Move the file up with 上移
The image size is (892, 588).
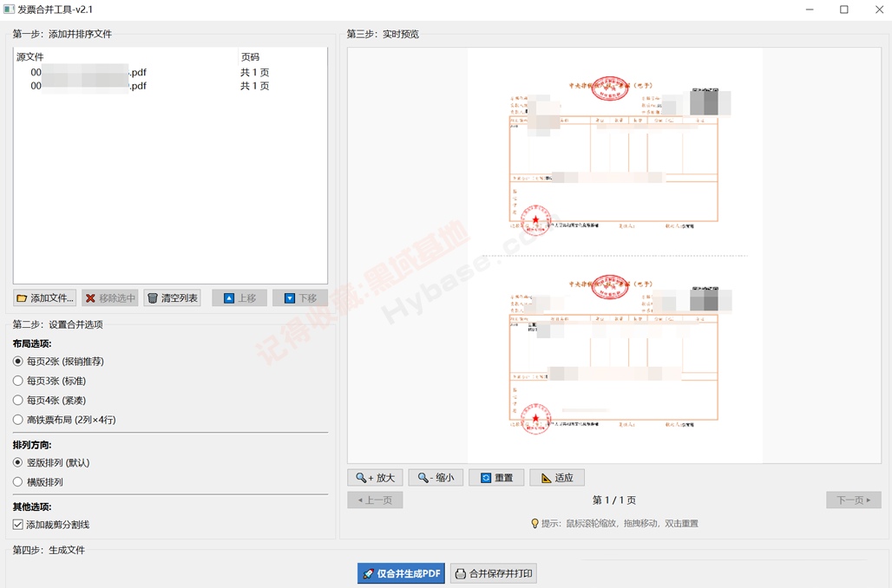[x=239, y=298]
